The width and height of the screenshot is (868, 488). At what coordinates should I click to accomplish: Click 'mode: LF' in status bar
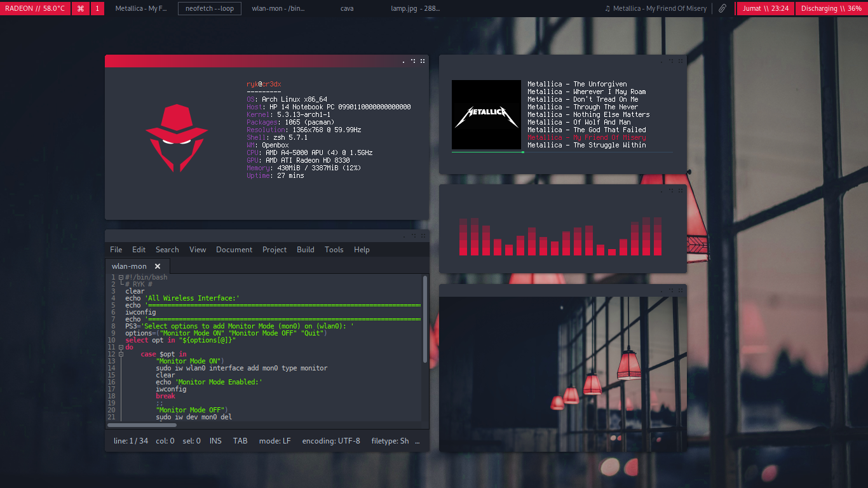click(275, 441)
